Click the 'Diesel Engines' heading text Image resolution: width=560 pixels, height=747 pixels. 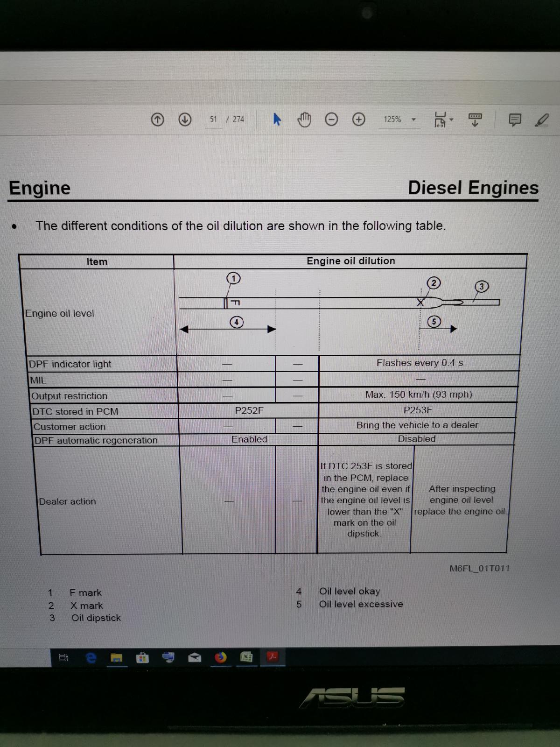(473, 188)
